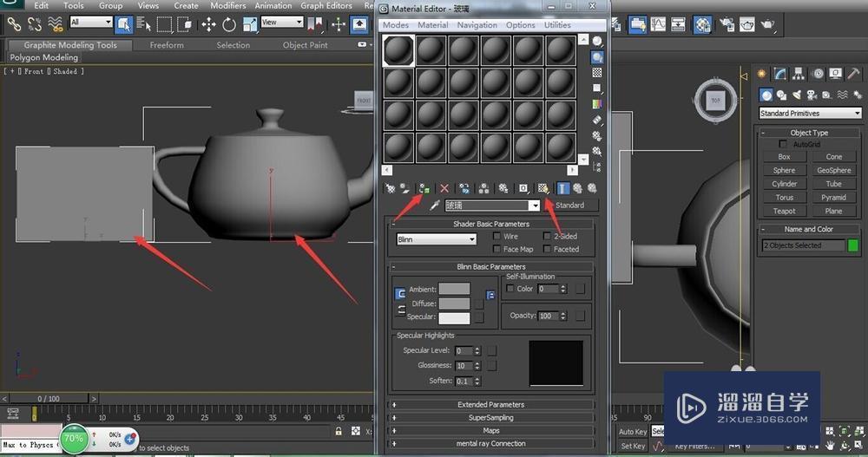Open the Blinn shader type dropdown
The width and height of the screenshot is (868, 457).
pyautogui.click(x=437, y=239)
